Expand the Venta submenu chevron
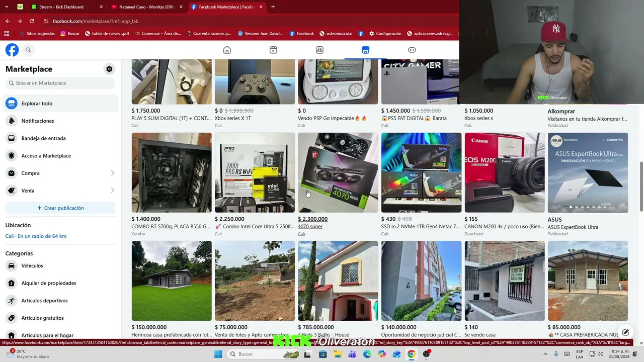The height and width of the screenshot is (362, 644). (112, 191)
